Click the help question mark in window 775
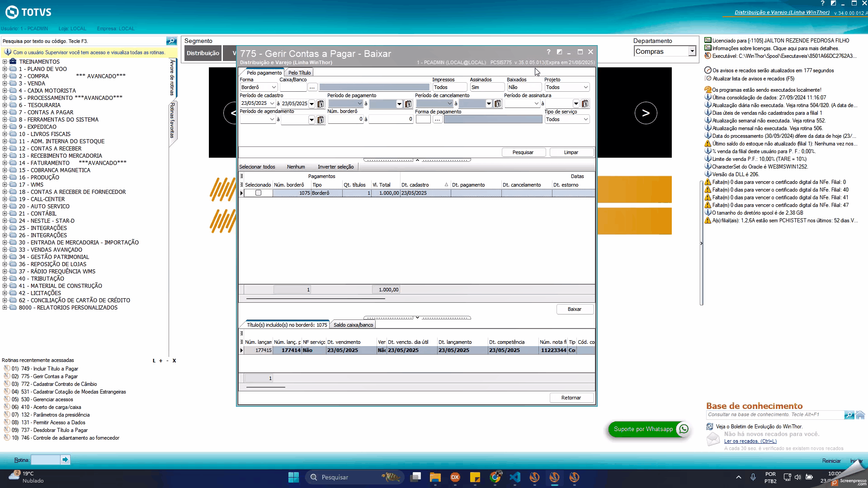The height and width of the screenshot is (488, 868). click(548, 52)
